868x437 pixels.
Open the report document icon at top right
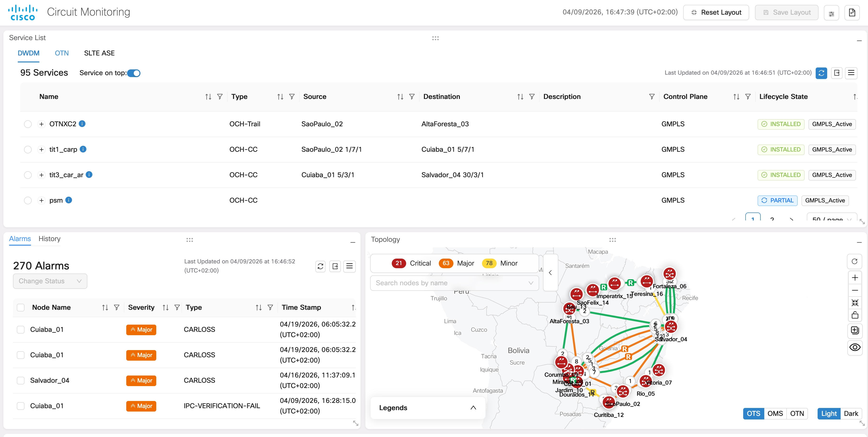(x=852, y=12)
